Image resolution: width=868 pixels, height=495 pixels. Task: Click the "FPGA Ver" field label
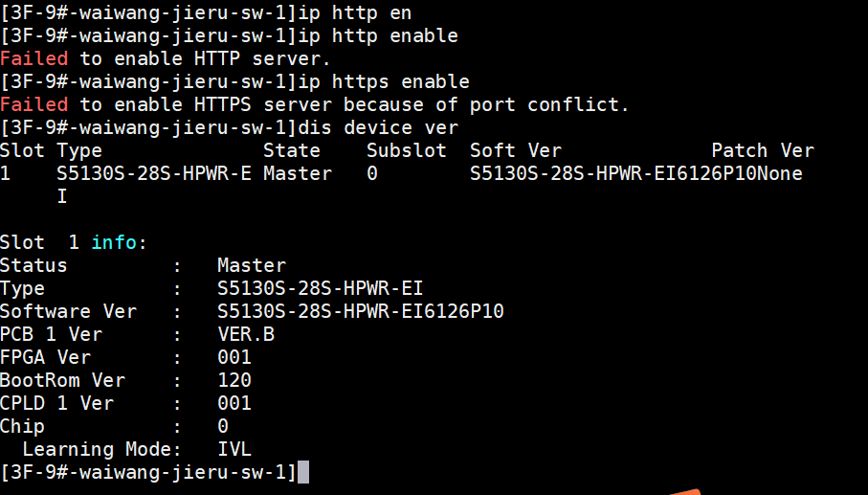click(x=45, y=357)
